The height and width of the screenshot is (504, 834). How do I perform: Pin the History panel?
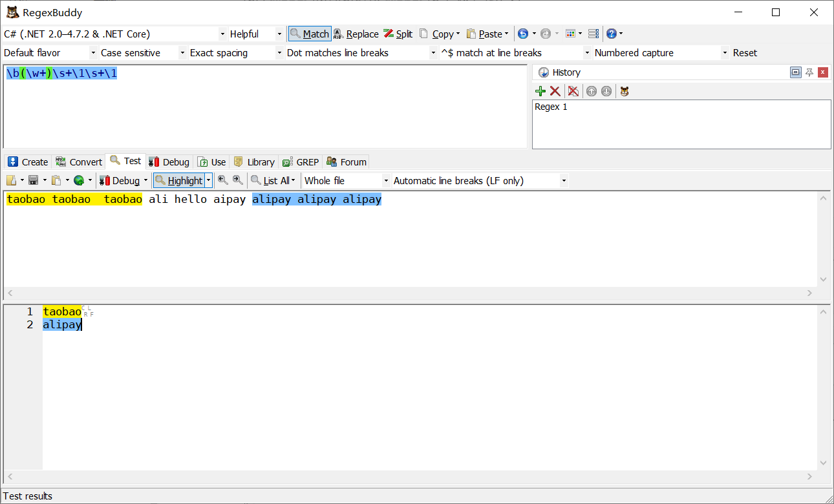click(x=809, y=72)
